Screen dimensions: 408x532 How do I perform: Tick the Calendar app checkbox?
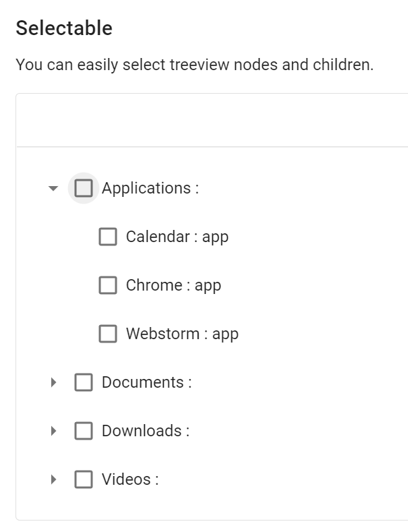point(108,237)
